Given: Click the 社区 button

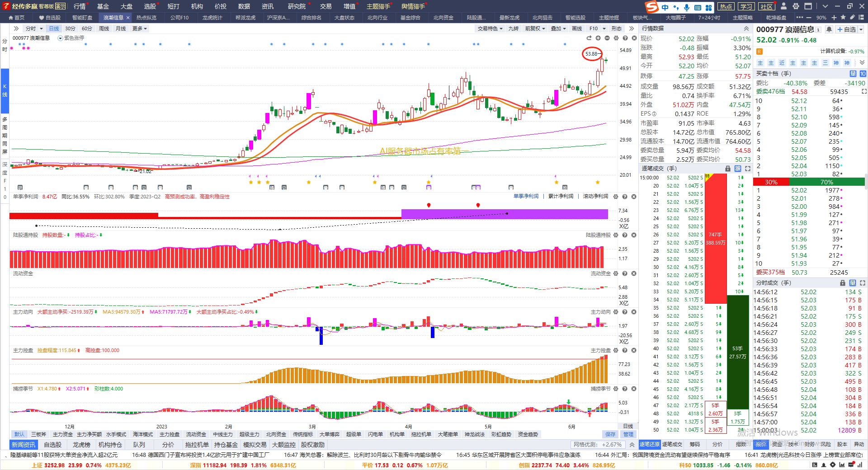Looking at the screenshot, I should pyautogui.click(x=767, y=6).
